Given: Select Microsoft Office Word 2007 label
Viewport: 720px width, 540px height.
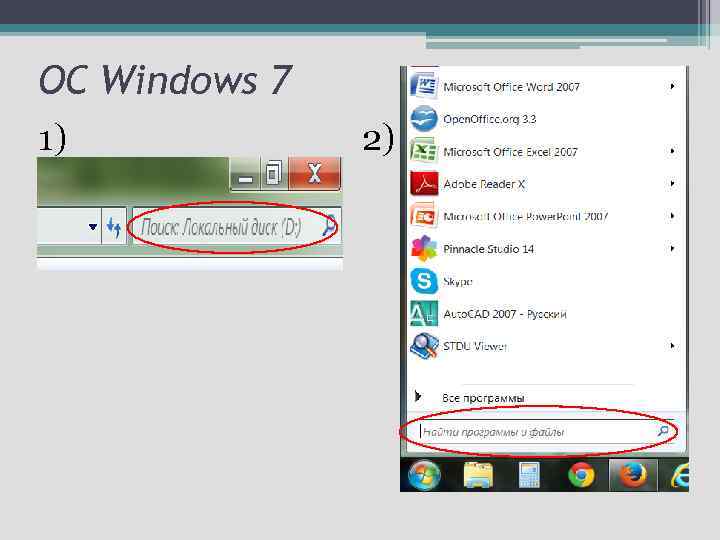Looking at the screenshot, I should click(511, 87).
